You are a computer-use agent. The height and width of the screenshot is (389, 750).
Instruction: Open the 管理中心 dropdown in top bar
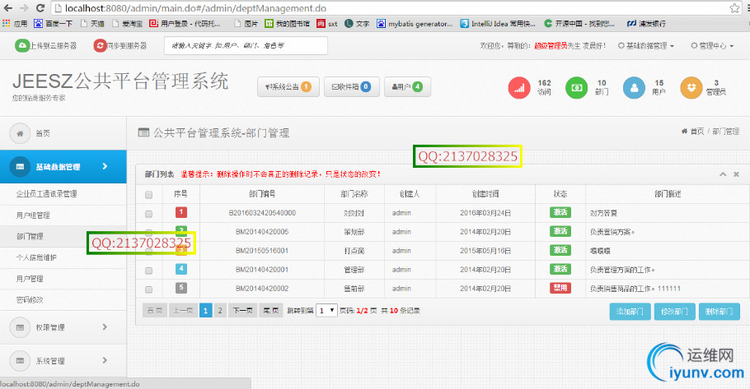pyautogui.click(x=712, y=45)
